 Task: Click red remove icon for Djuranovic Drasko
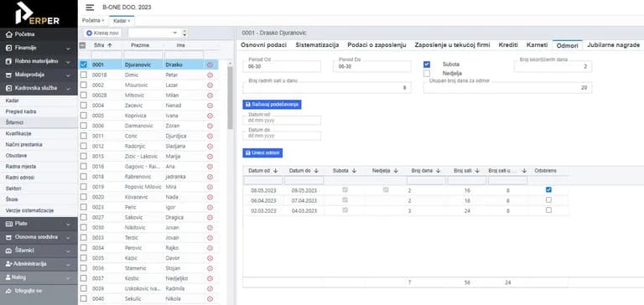point(210,65)
